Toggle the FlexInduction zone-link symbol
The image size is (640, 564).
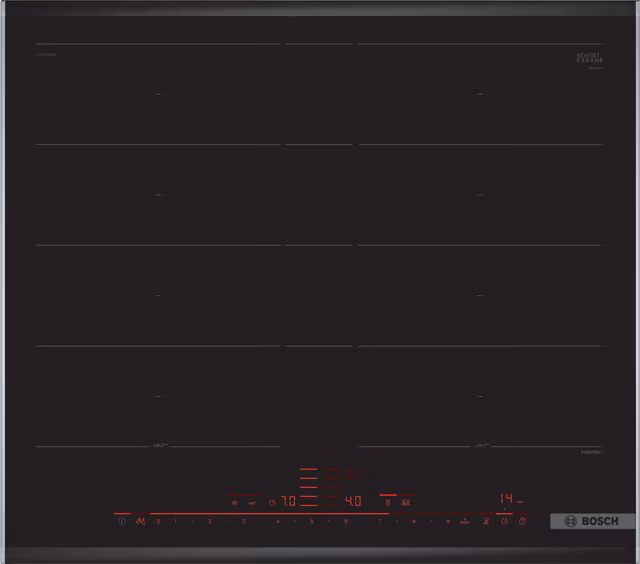click(x=388, y=502)
